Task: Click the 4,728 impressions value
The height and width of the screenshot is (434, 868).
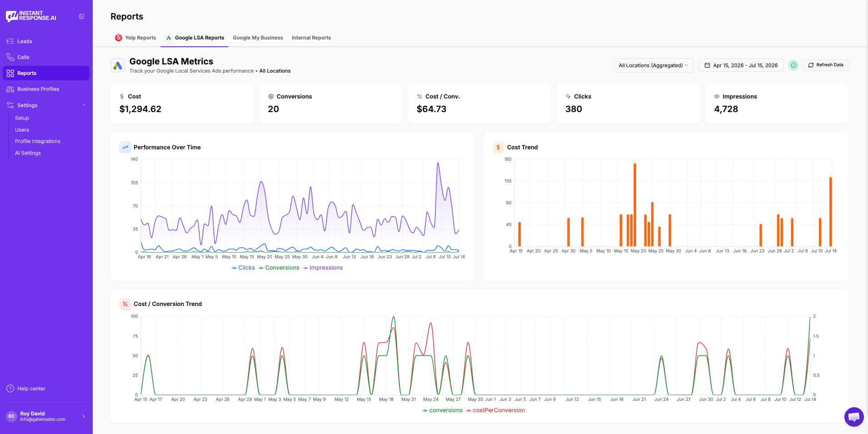Action: point(726,109)
